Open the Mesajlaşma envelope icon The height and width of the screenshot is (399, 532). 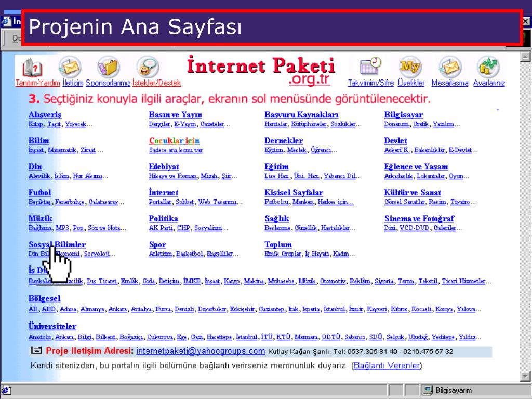[x=450, y=67]
